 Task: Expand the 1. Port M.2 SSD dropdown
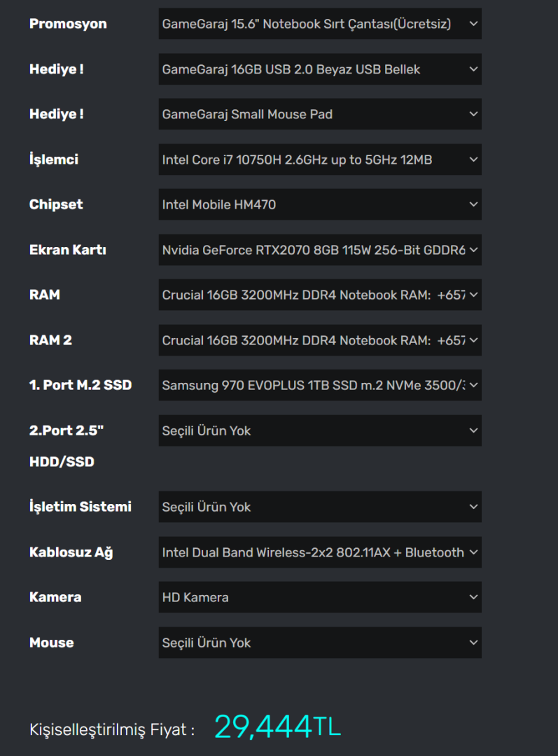pyautogui.click(x=319, y=385)
